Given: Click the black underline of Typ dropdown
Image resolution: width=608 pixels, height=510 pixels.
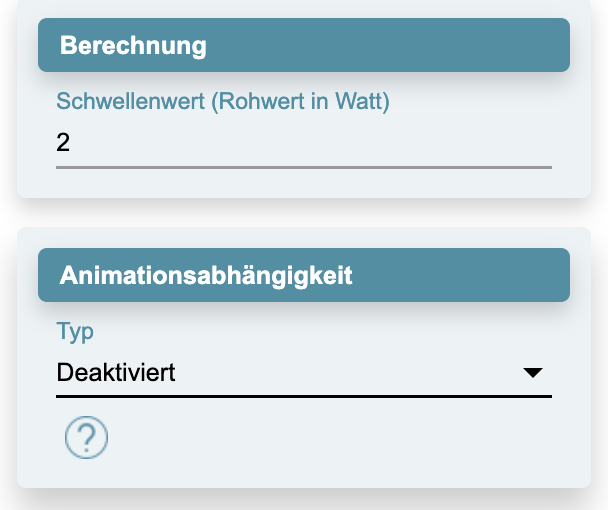Looking at the screenshot, I should click(303, 396).
